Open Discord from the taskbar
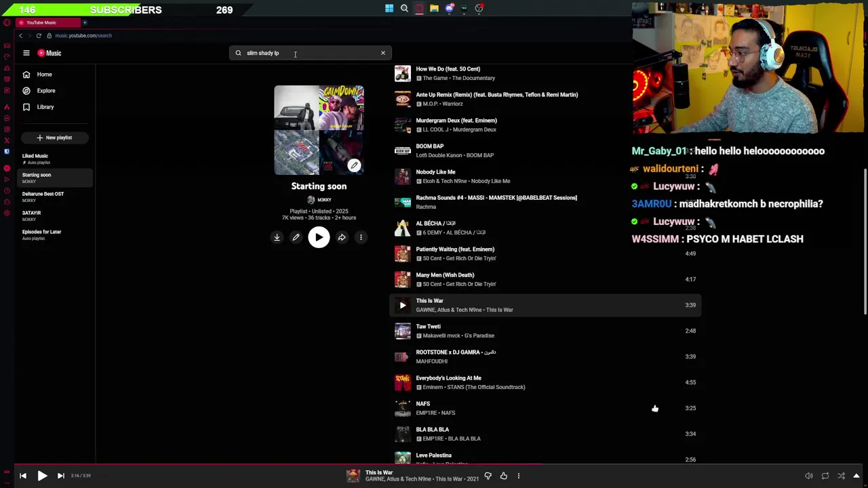Viewport: 868px width, 488px height. [449, 9]
